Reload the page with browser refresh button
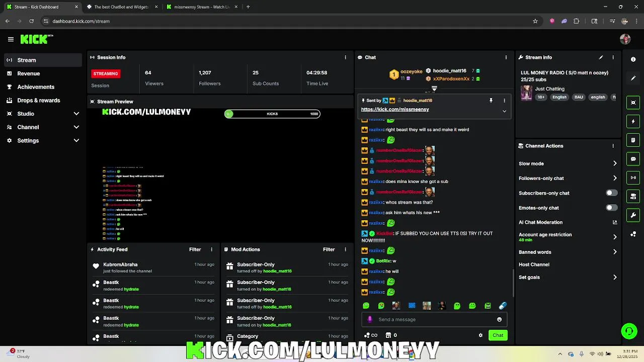 (31, 21)
